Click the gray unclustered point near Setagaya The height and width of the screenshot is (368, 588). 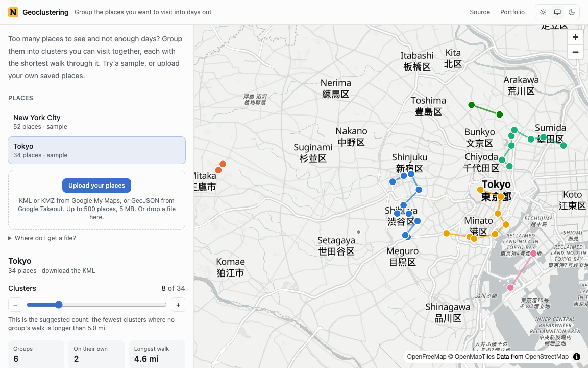[x=358, y=232]
